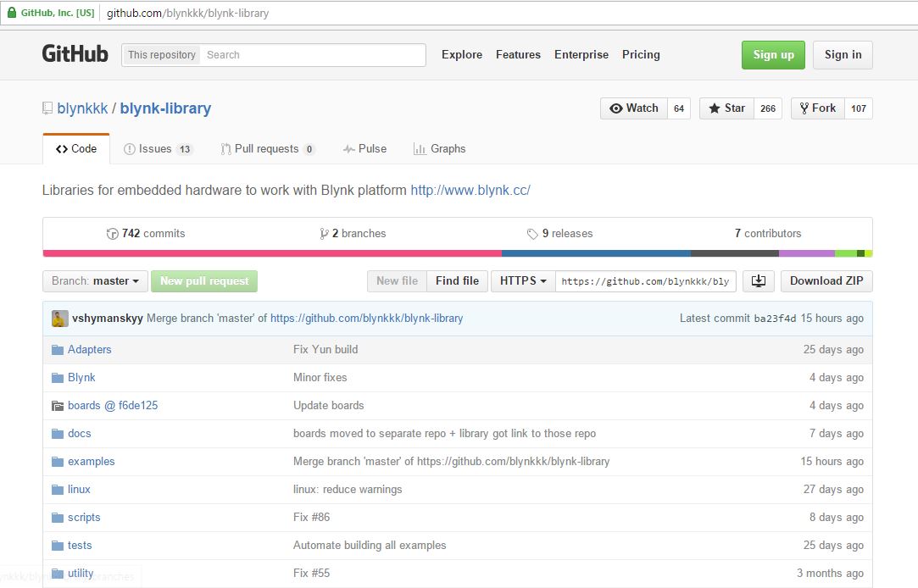
Task: Switch to the Issues tab
Action: point(158,148)
